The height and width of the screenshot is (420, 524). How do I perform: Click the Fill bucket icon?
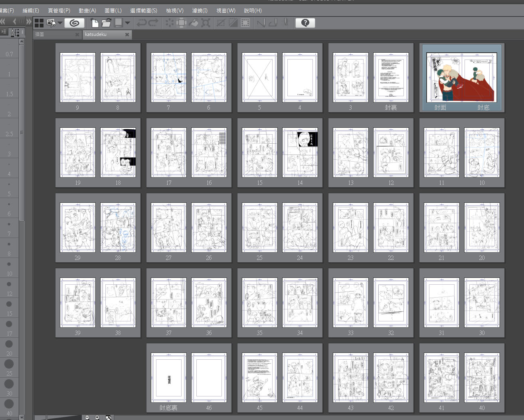(x=194, y=23)
